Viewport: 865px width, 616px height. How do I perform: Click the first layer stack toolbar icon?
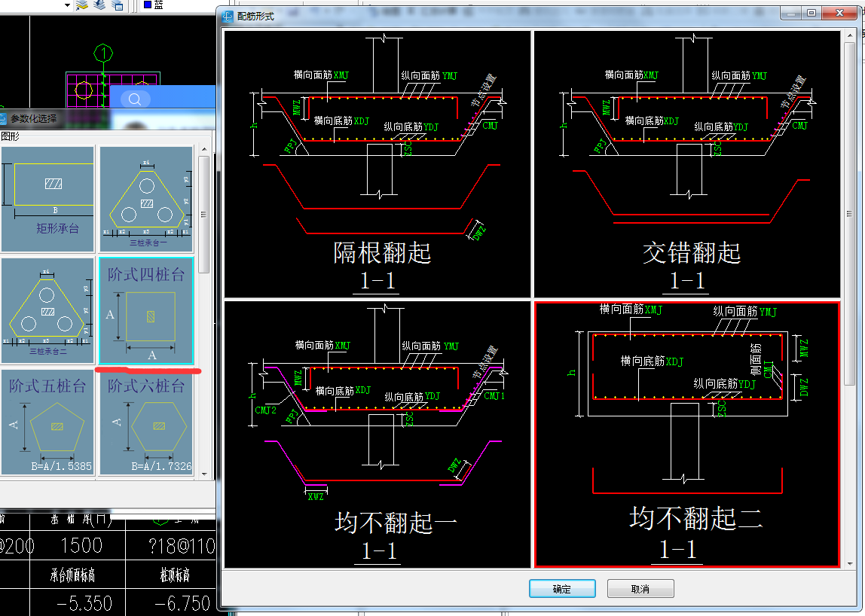(x=81, y=5)
